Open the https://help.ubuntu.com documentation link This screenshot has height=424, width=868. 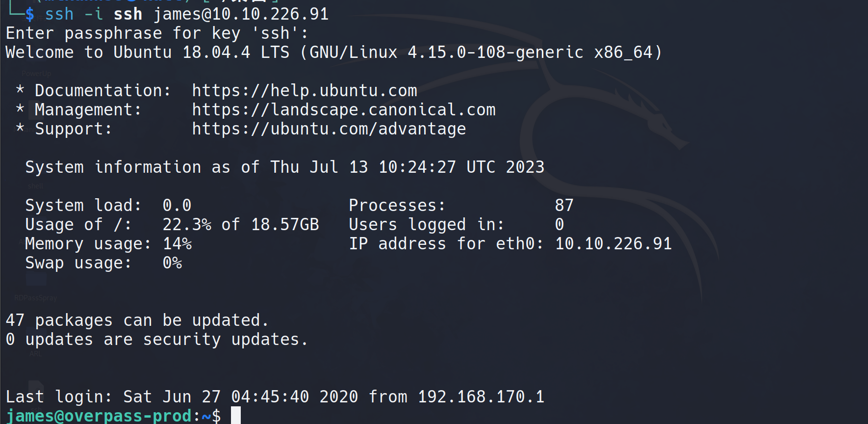(304, 91)
